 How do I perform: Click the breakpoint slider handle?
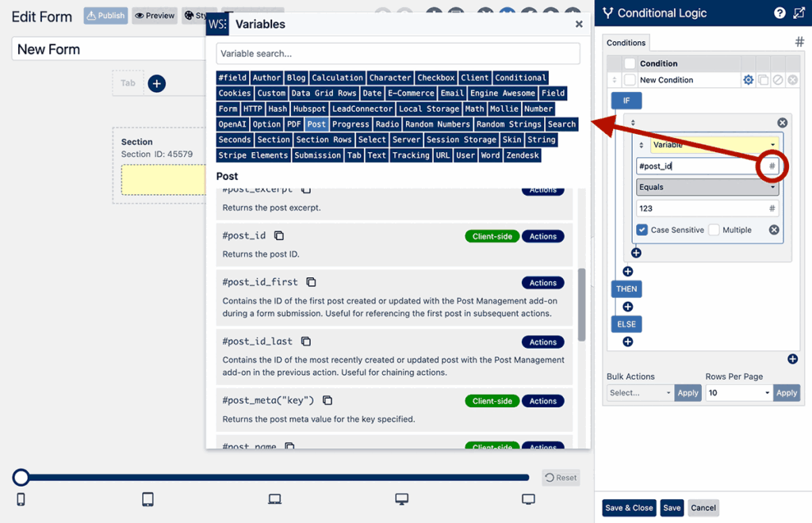tap(21, 478)
